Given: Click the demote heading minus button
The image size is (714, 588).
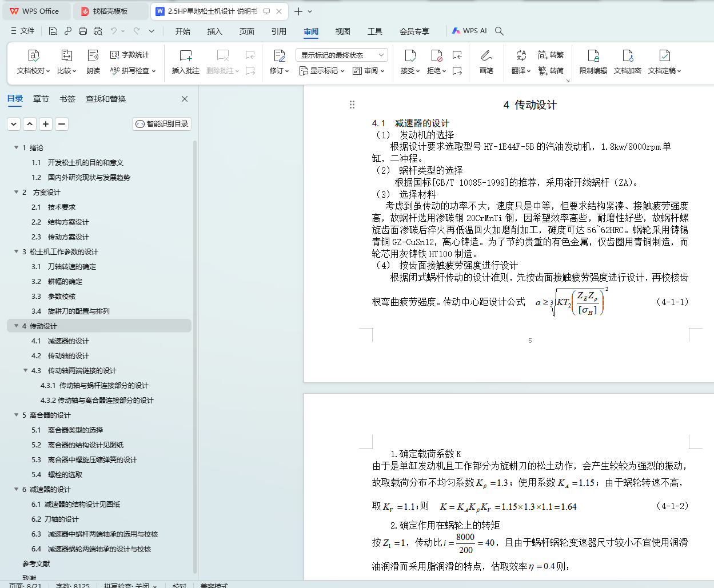Looking at the screenshot, I should 62,123.
